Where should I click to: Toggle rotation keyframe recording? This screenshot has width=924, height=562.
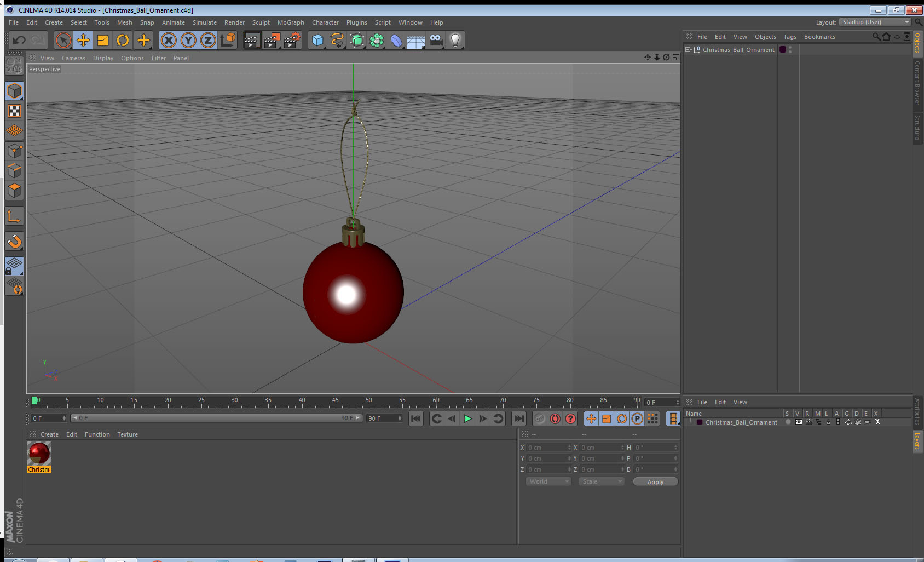[x=622, y=418]
